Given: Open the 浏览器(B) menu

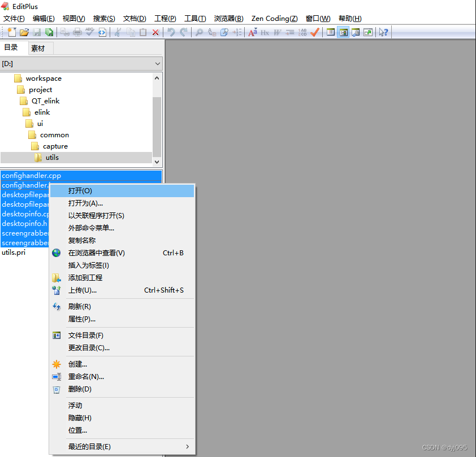Looking at the screenshot, I should click(228, 19).
